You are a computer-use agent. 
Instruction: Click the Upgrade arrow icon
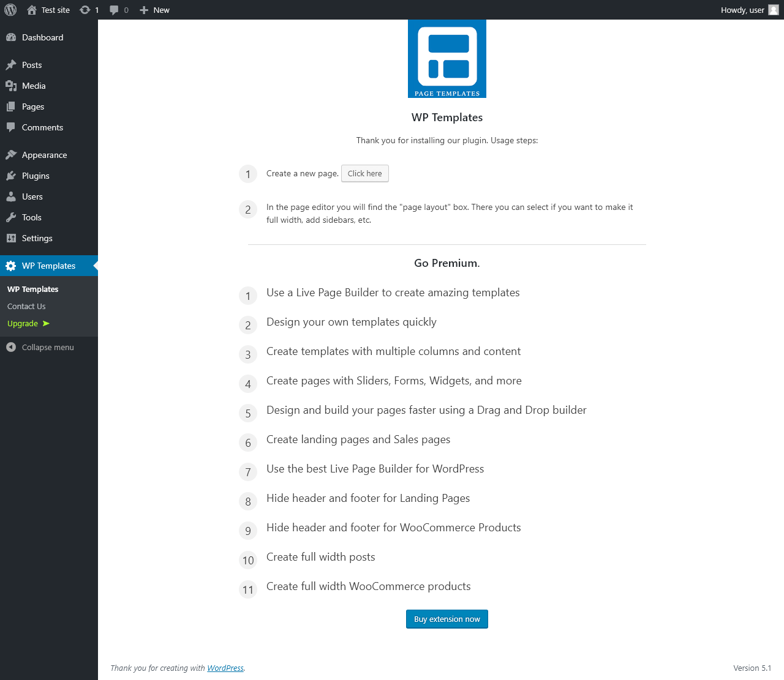pyautogui.click(x=46, y=323)
